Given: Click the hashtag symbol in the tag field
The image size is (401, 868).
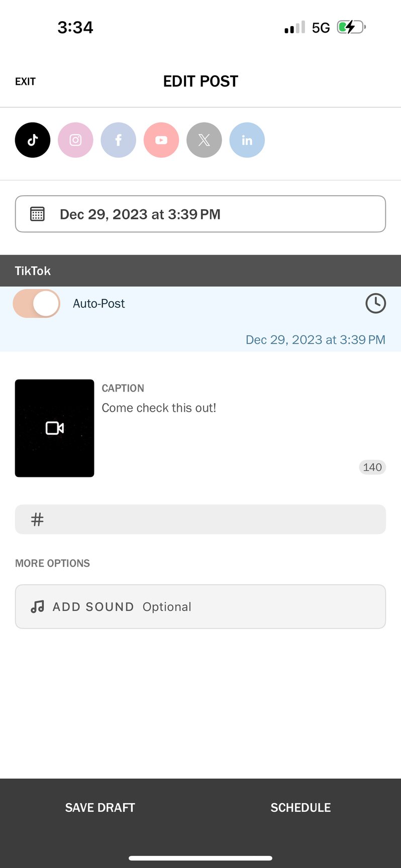Looking at the screenshot, I should 37,519.
